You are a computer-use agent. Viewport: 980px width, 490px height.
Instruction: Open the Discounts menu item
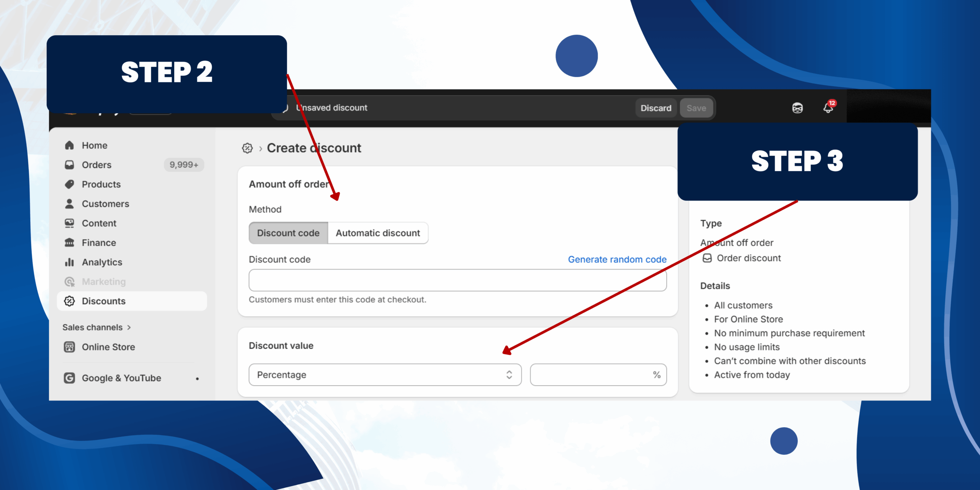pyautogui.click(x=104, y=301)
